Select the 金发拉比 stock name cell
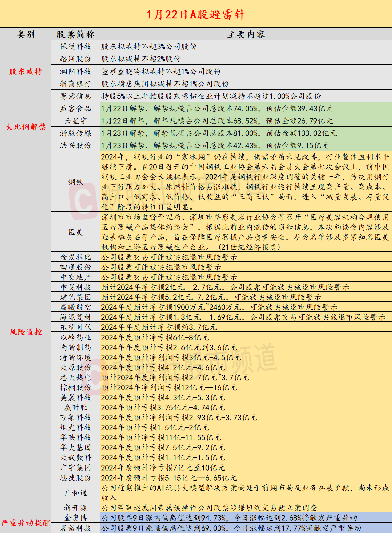The height and width of the screenshot is (533, 392). pyautogui.click(x=76, y=257)
